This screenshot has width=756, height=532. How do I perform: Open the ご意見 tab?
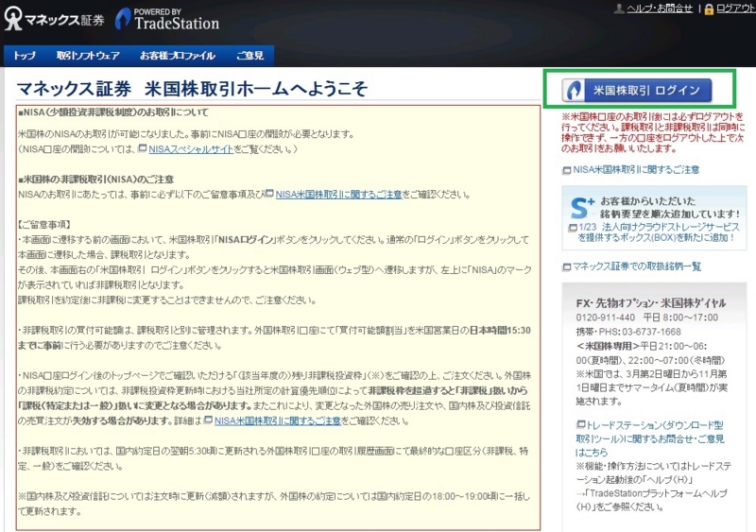(249, 56)
